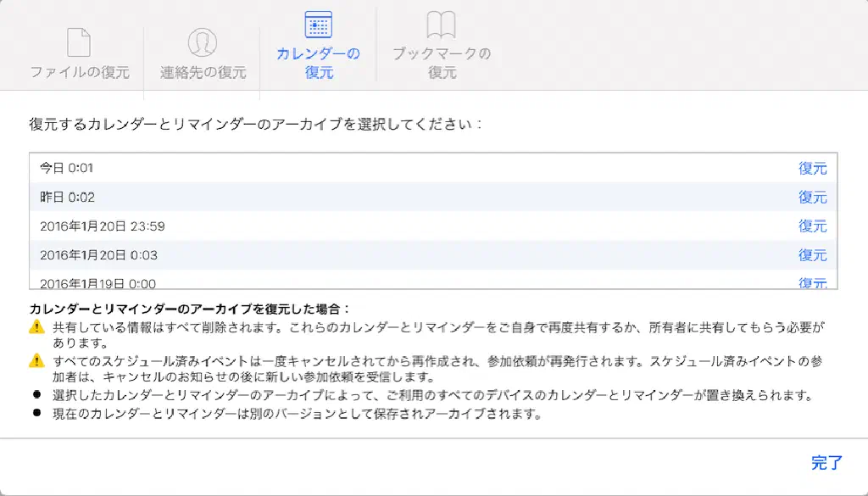Select the 昨日 0:02 archive row text
Image resolution: width=868 pixels, height=496 pixels.
[x=67, y=198]
